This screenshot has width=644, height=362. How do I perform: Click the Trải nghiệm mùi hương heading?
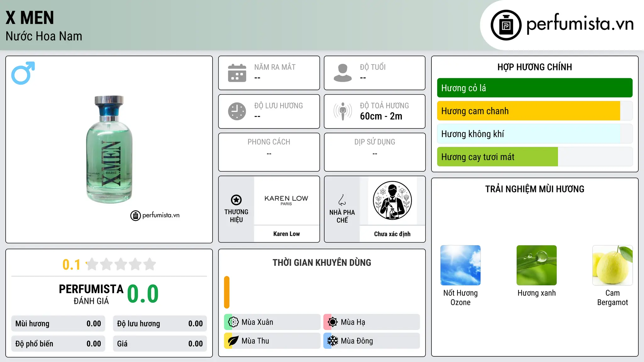click(535, 189)
